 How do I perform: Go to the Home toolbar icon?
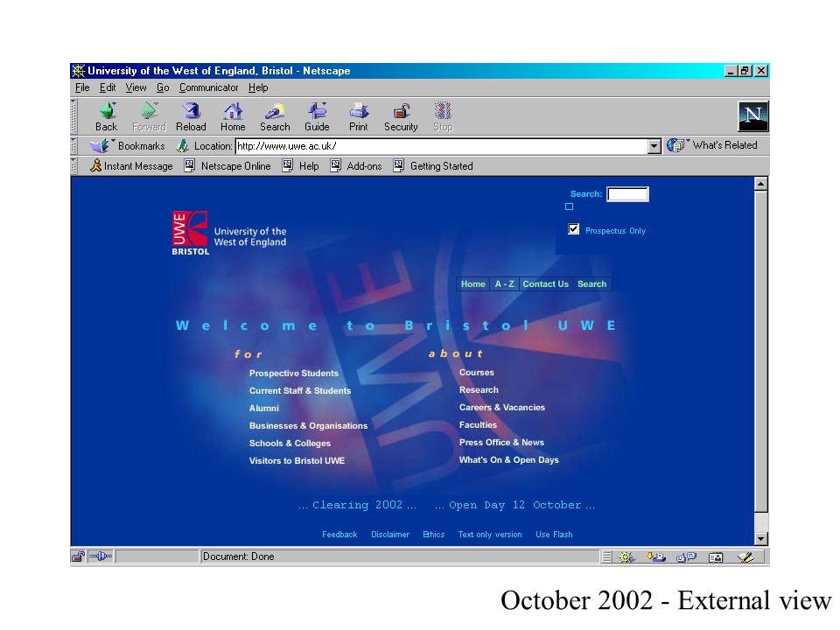pyautogui.click(x=233, y=116)
